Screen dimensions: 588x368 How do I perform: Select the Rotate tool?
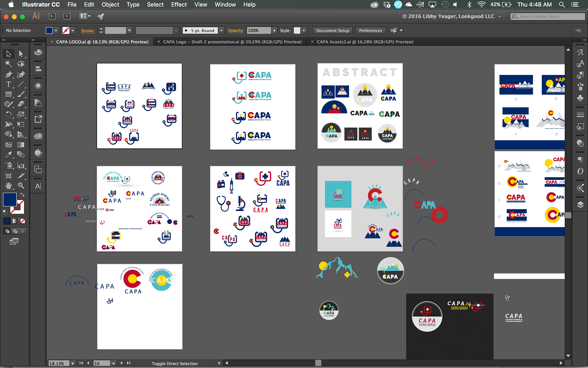click(x=8, y=114)
